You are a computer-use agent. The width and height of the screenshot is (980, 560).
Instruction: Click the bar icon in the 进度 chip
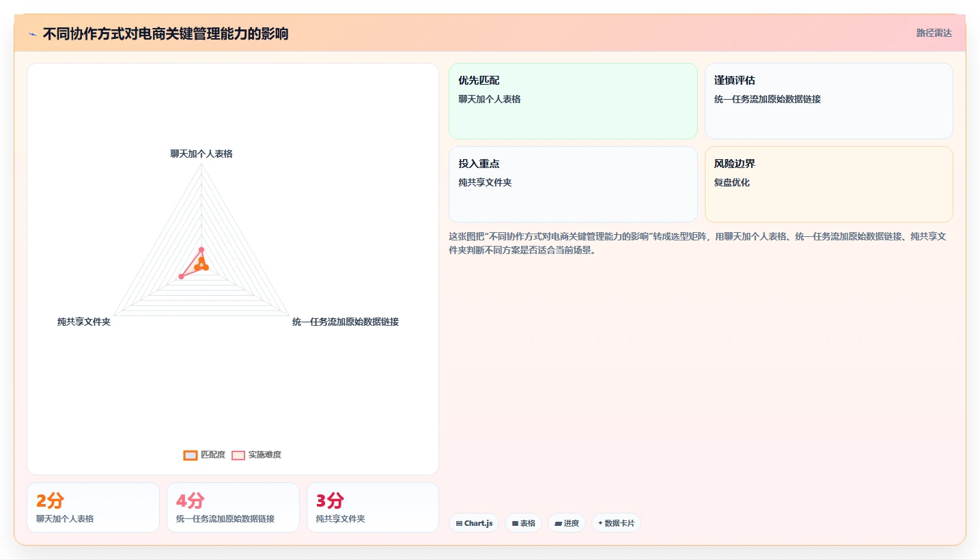pos(558,524)
